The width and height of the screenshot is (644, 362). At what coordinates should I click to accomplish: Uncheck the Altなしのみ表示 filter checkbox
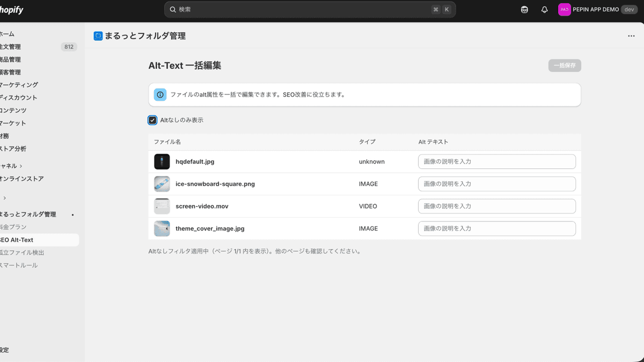point(152,120)
